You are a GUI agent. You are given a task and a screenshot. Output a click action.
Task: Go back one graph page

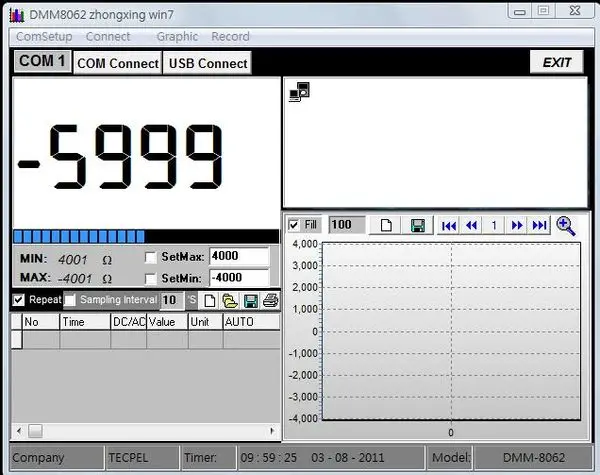pos(471,225)
